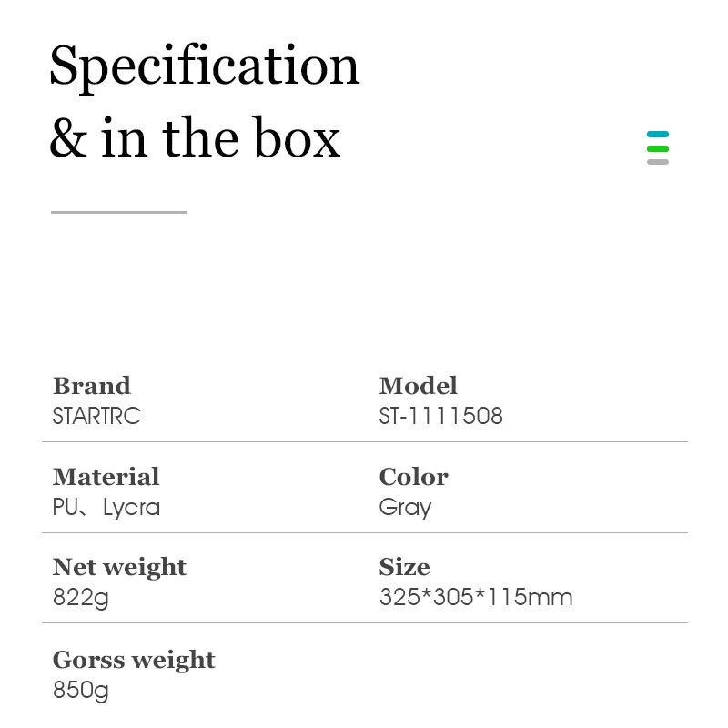Select the STARTRC brand value
This screenshot has width=728, height=728.
point(96,416)
